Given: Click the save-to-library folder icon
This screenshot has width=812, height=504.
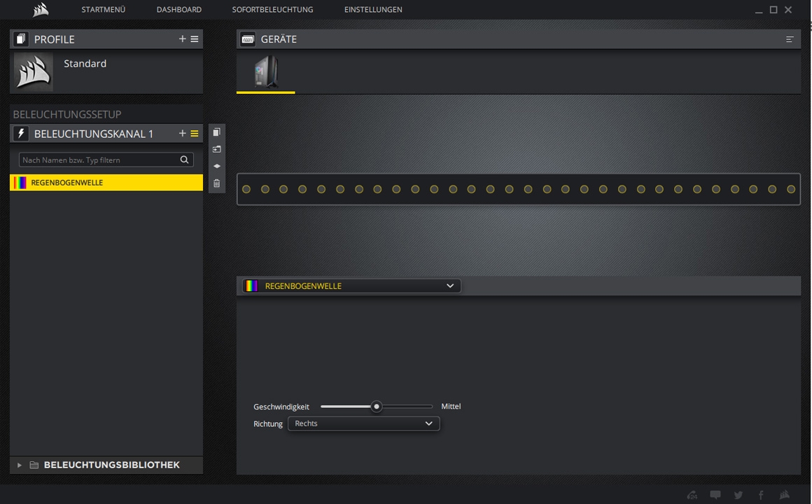Looking at the screenshot, I should [217, 149].
